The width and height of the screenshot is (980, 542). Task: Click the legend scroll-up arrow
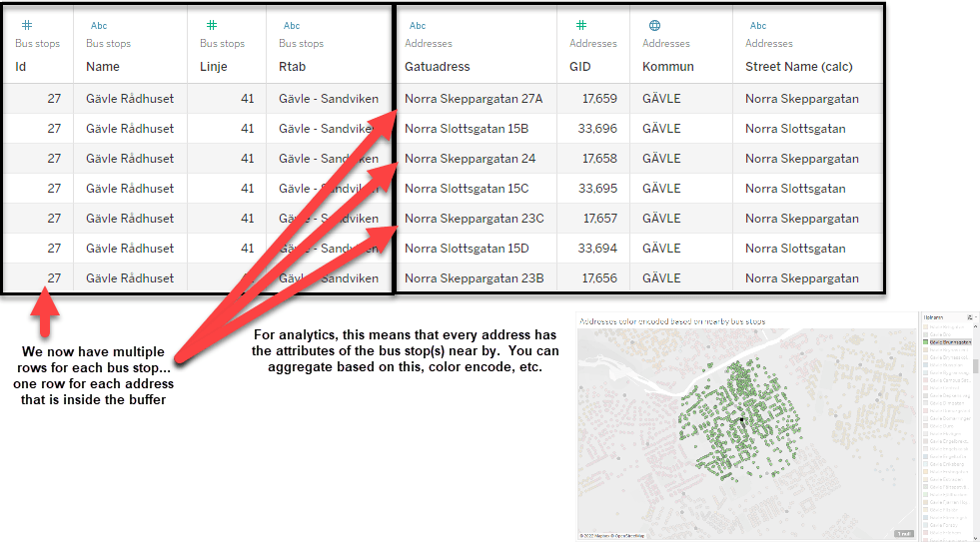(x=976, y=326)
